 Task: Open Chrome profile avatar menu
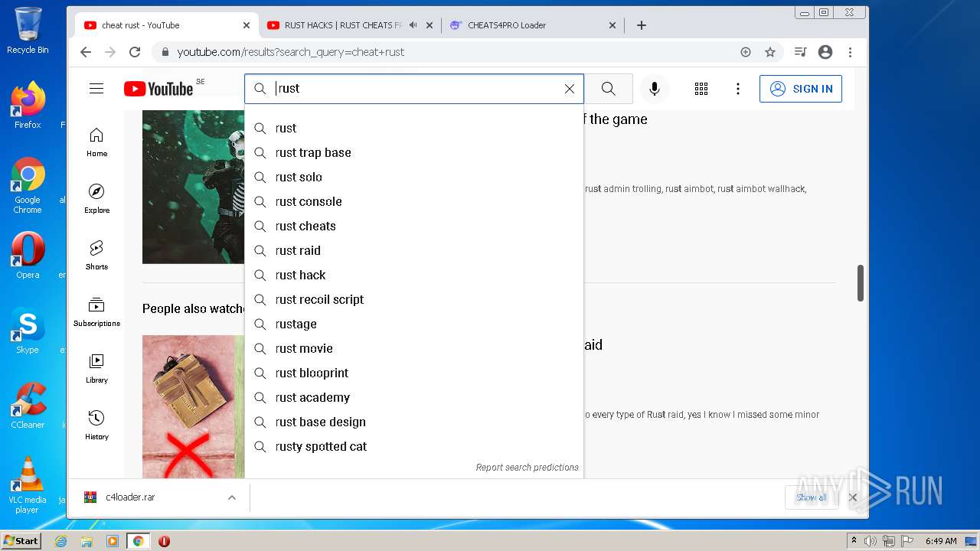point(825,52)
